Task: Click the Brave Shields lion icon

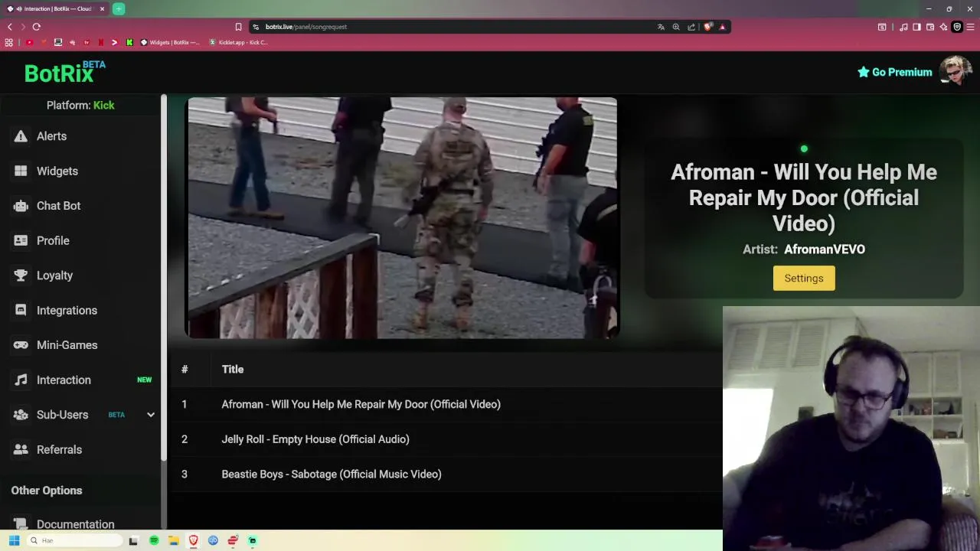Action: pyautogui.click(x=708, y=27)
